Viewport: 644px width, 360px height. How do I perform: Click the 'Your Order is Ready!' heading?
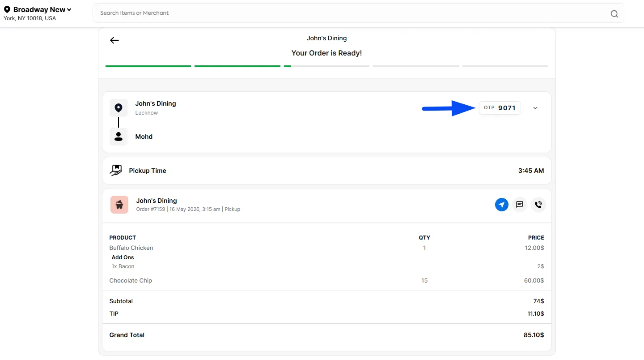pos(327,53)
